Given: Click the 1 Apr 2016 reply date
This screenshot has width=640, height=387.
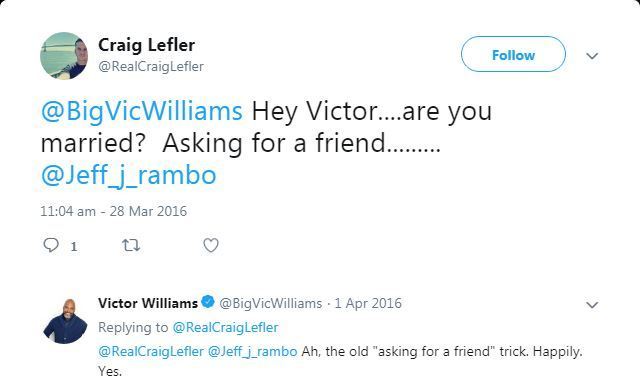Looking at the screenshot, I should click(368, 303).
